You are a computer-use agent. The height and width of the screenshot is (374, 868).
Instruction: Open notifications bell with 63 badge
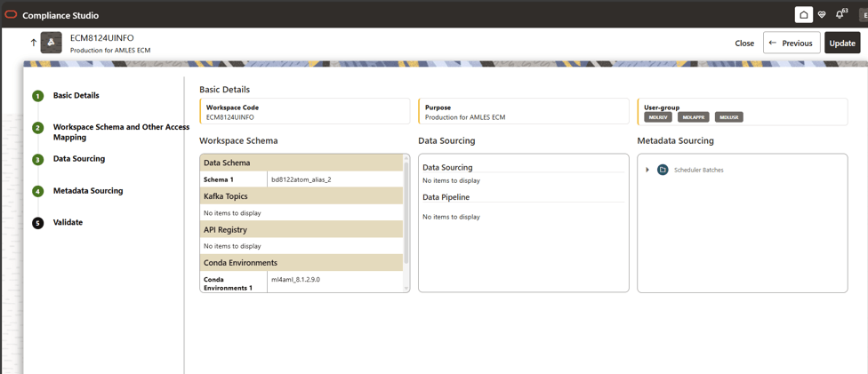coord(840,14)
